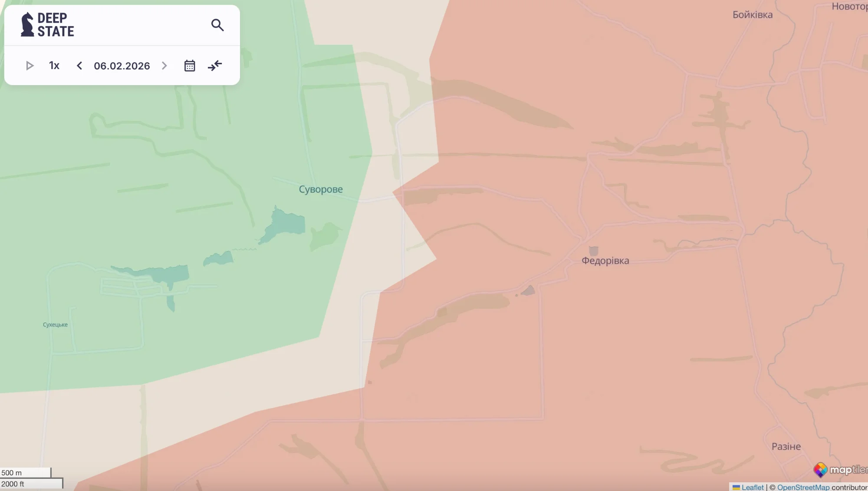The width and height of the screenshot is (868, 491).
Task: Click the 500 m scale bar
Action: click(x=25, y=473)
